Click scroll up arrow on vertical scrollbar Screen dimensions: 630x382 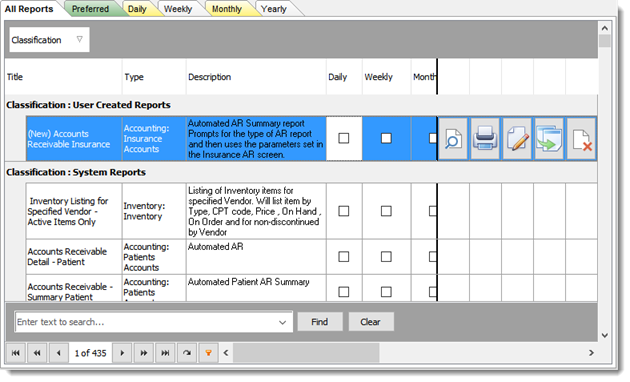[x=604, y=28]
